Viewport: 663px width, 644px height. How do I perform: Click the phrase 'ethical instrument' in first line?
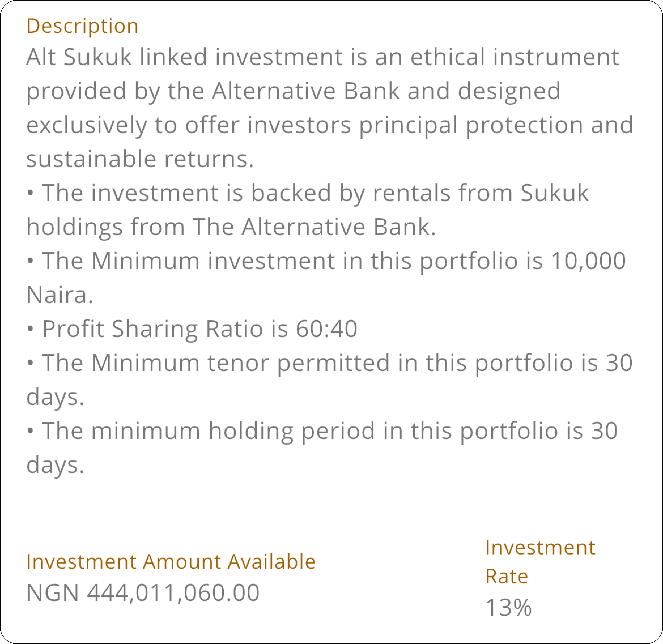(x=515, y=57)
